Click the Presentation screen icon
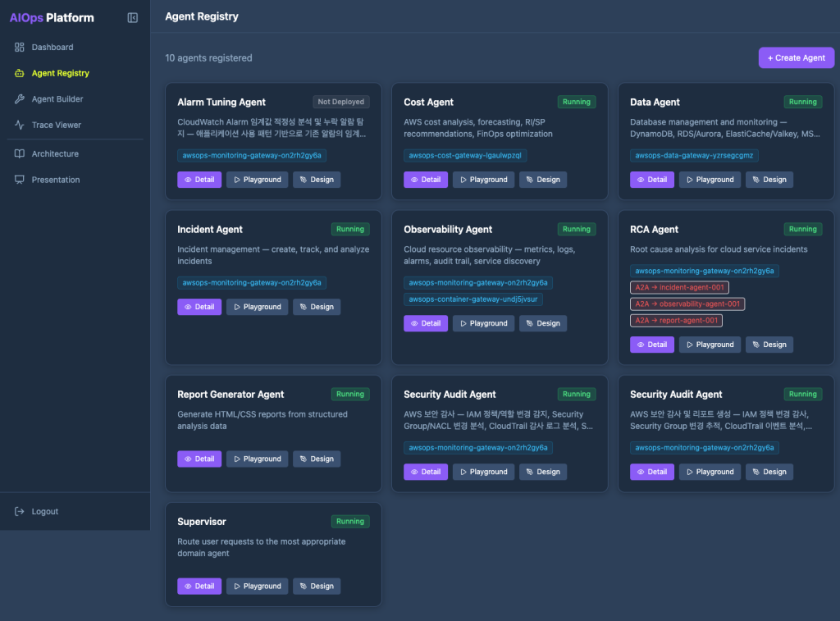The image size is (840, 621). [x=20, y=180]
